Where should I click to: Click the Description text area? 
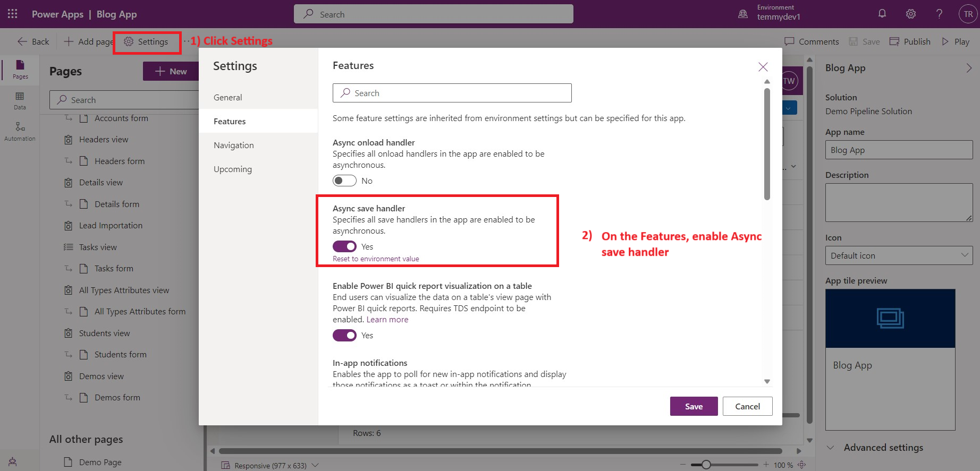click(x=899, y=202)
